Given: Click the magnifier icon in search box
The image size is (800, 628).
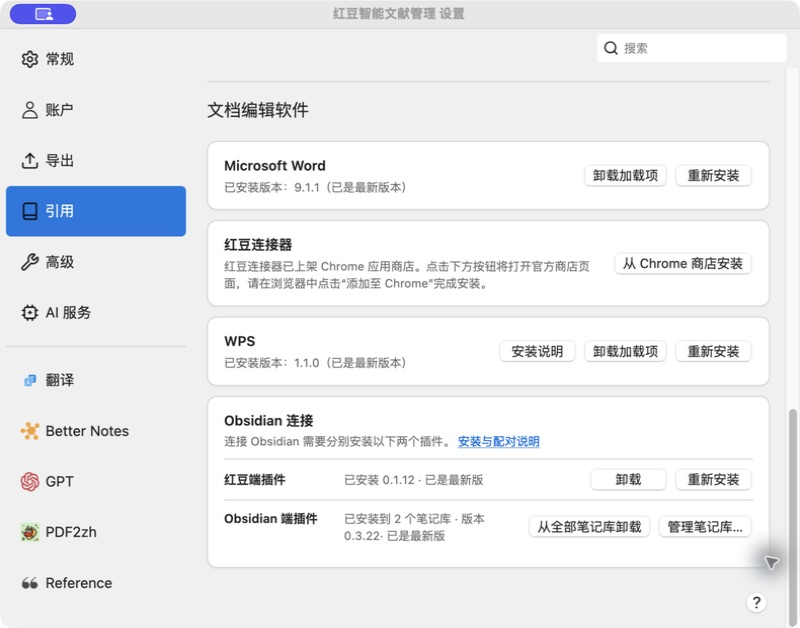Looking at the screenshot, I should 611,48.
